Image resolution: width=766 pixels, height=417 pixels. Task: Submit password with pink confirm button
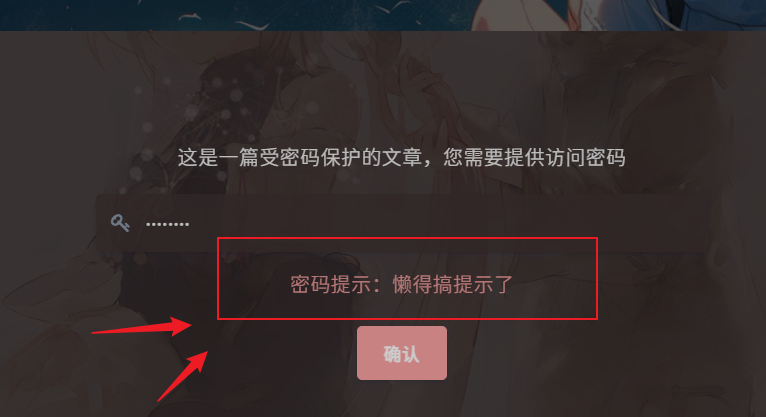coord(402,353)
